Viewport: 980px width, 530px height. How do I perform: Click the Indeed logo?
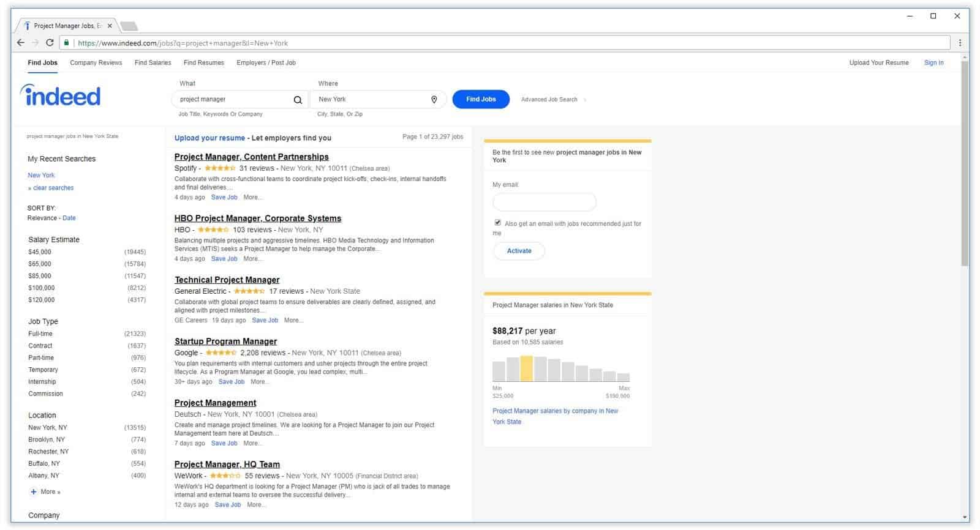(61, 95)
